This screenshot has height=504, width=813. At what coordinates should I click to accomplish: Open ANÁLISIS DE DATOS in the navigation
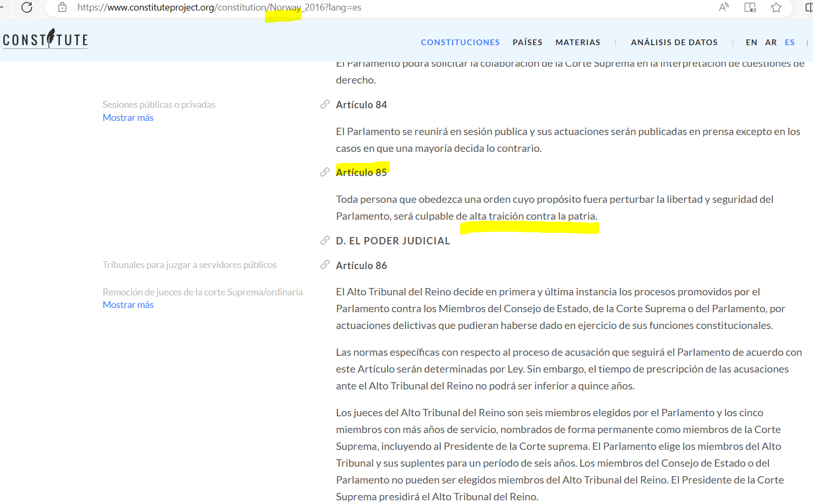(674, 42)
